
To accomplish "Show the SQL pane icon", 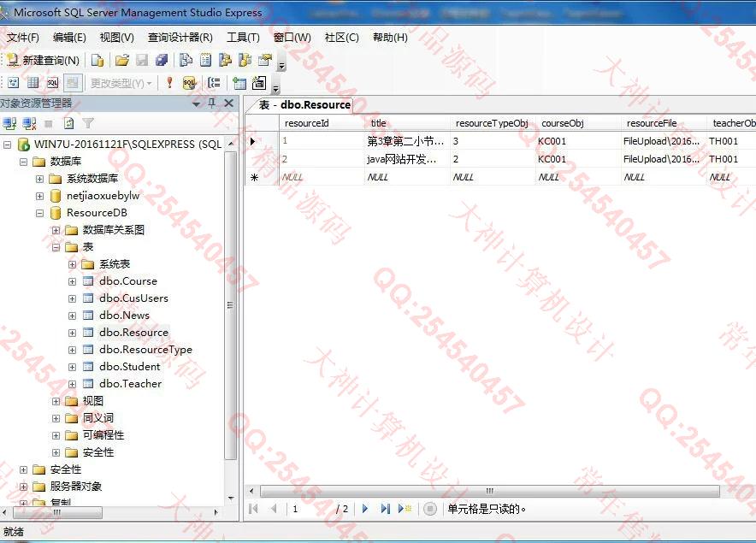I will click(52, 83).
